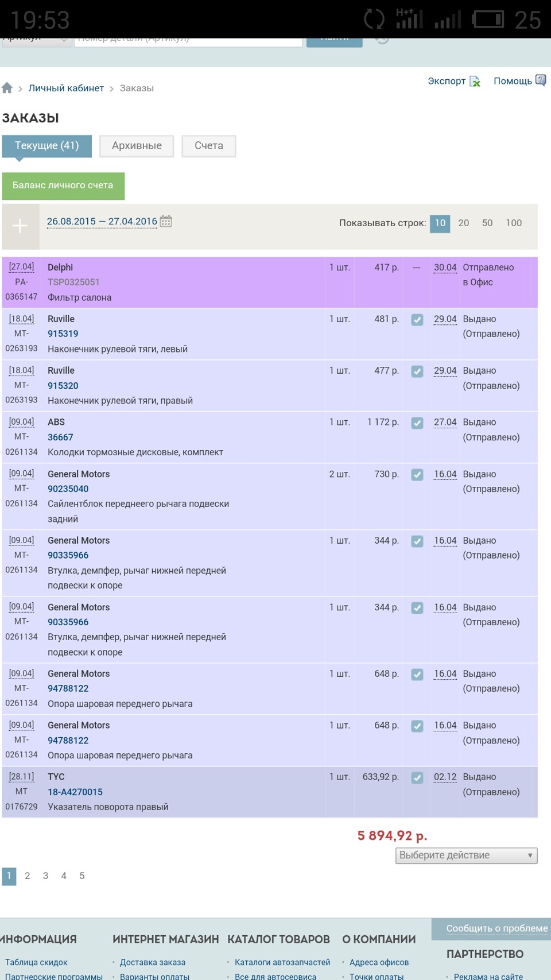551x980 pixels.
Task: Toggle checkbox for ABS 36667 brake pads
Action: point(417,423)
